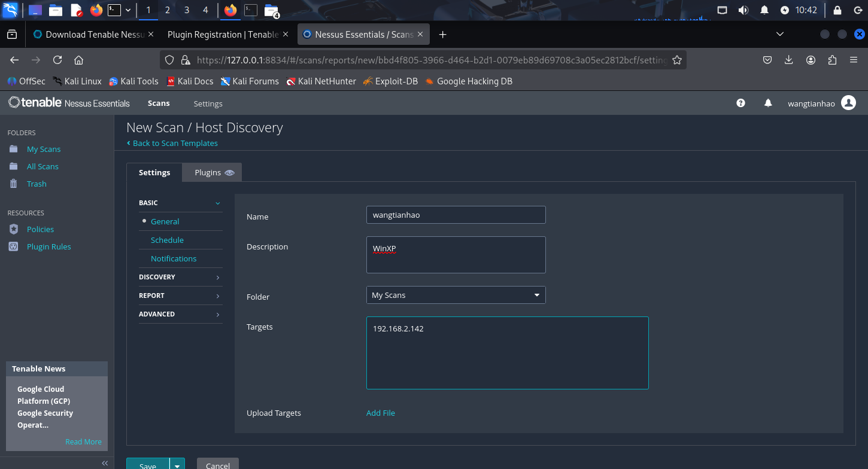Cancel the new scan
868x469 pixels.
point(218,465)
